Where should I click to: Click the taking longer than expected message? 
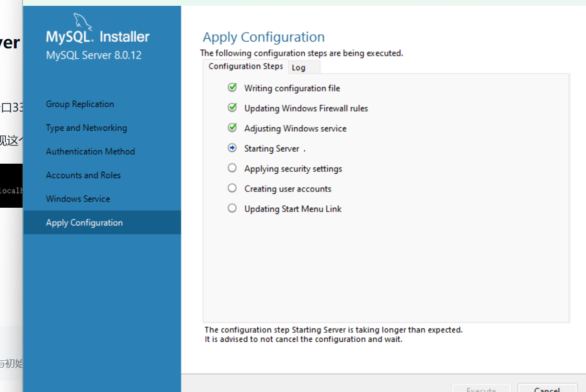pyautogui.click(x=333, y=330)
